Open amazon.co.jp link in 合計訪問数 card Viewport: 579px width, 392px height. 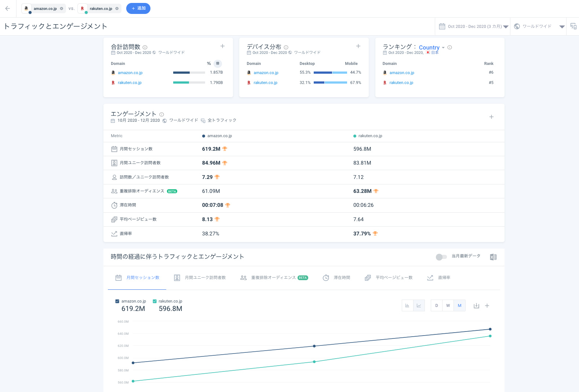pos(130,73)
